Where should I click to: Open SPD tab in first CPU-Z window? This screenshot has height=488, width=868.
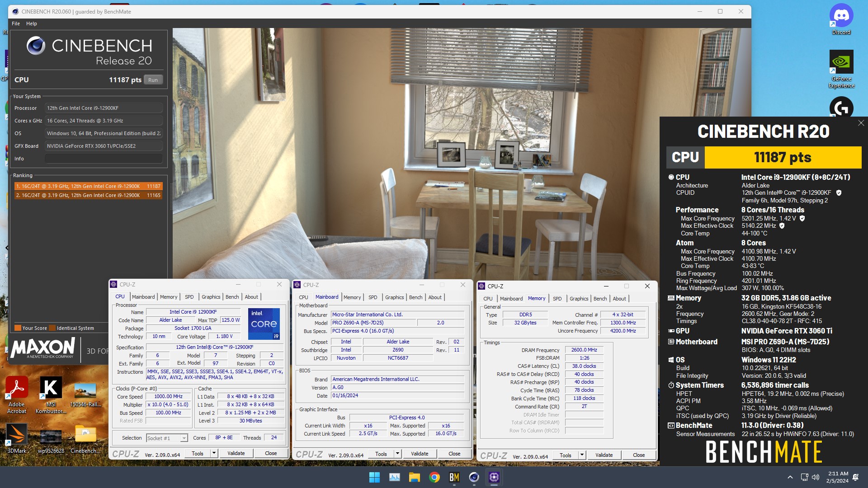click(189, 297)
